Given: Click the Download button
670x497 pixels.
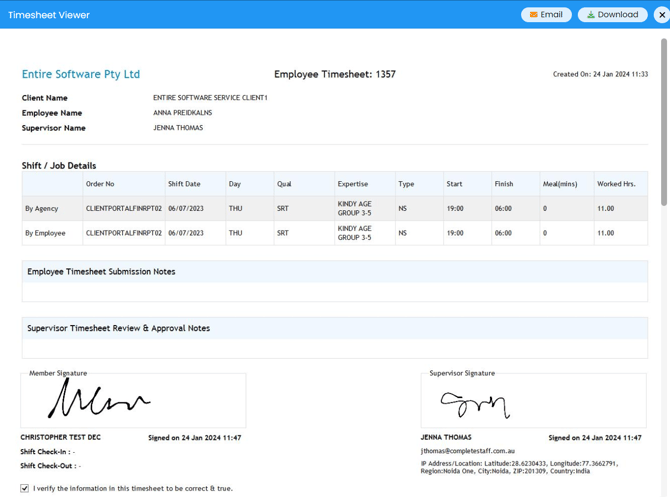Looking at the screenshot, I should coord(612,15).
